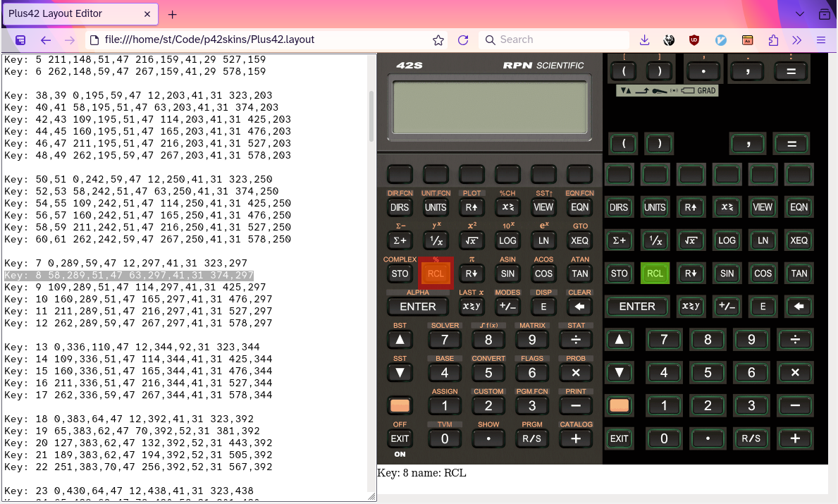Image resolution: width=838 pixels, height=504 pixels.
Task: Go back to the previous page
Action: pyautogui.click(x=46, y=40)
